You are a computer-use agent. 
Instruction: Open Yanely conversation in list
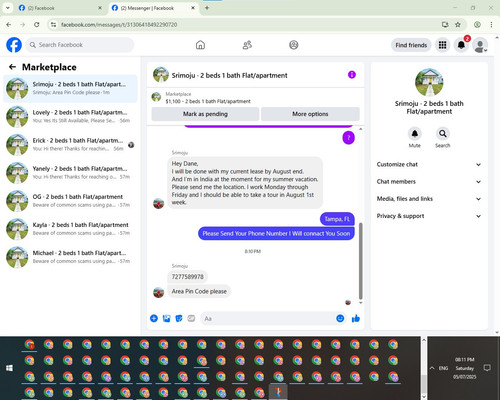[x=70, y=173]
